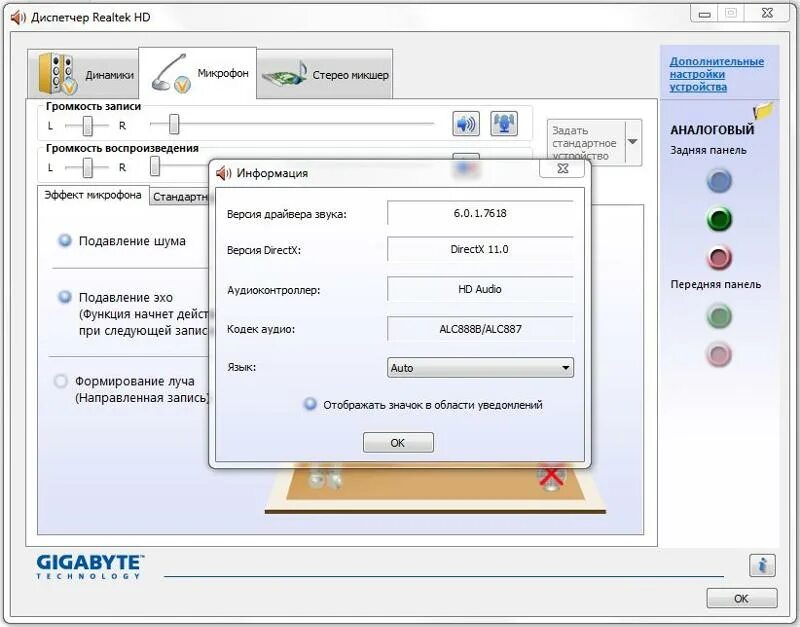Expand Задать стандартное устройство dropdown arrow

[x=633, y=142]
